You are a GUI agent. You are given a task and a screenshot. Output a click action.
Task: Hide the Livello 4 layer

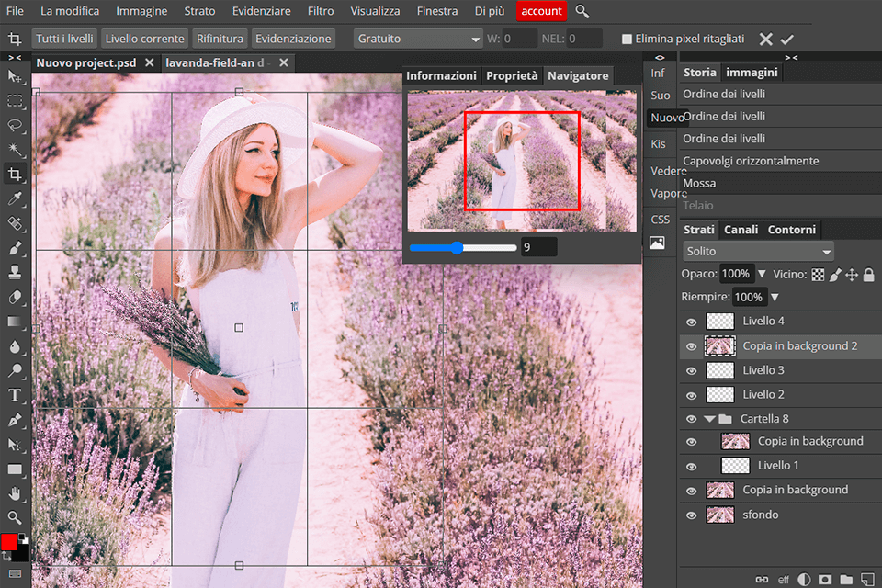(x=692, y=322)
